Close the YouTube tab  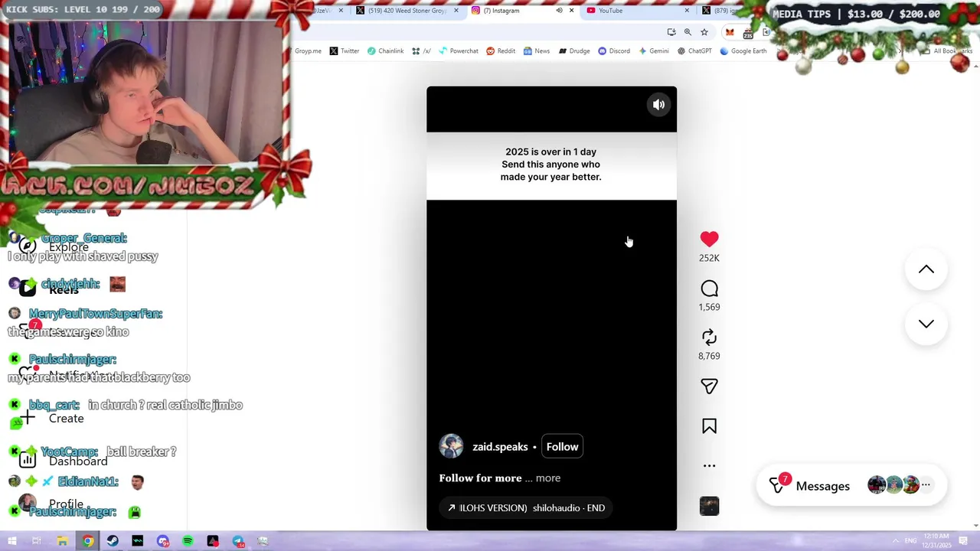tap(687, 11)
